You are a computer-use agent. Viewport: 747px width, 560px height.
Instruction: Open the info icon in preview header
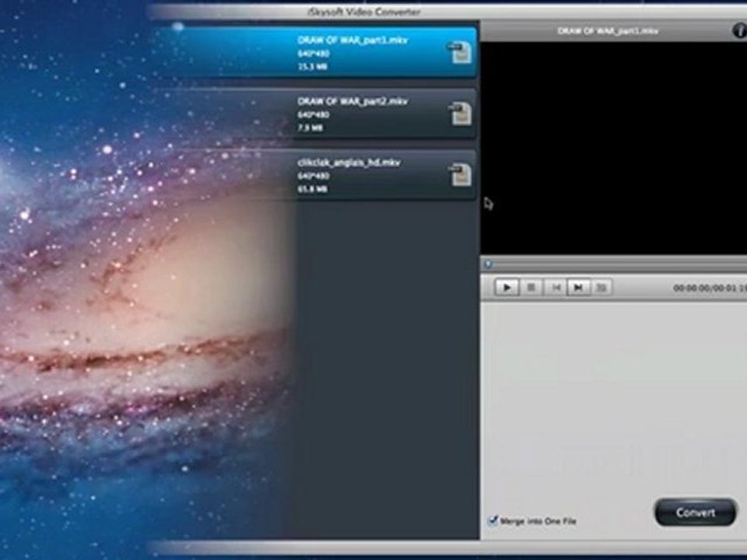coord(739,31)
